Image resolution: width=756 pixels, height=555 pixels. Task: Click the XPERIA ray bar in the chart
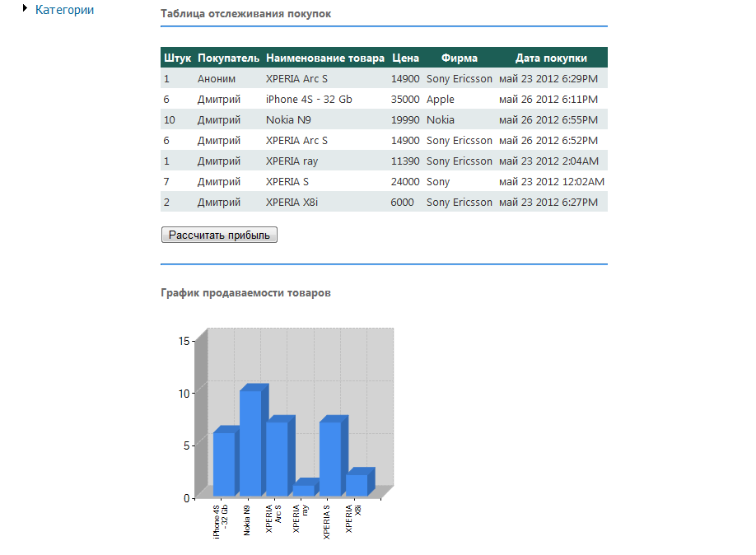click(x=304, y=490)
